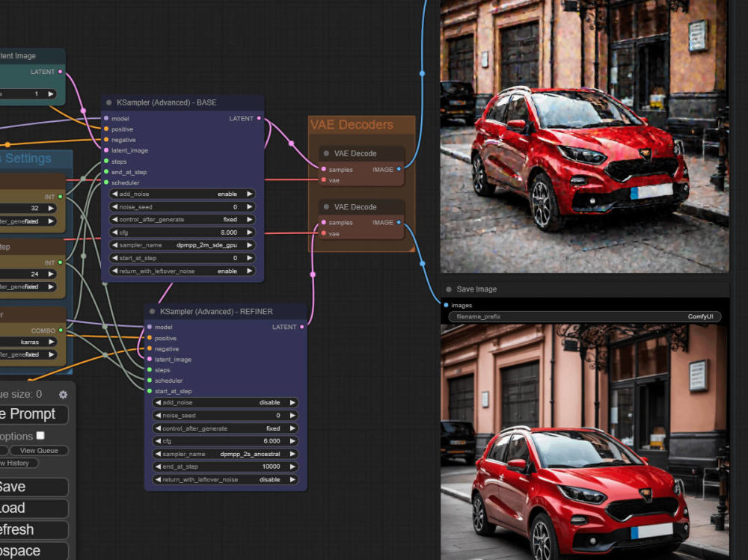The width and height of the screenshot is (748, 560).
Task: Click the Save Image node title
Action: point(476,289)
